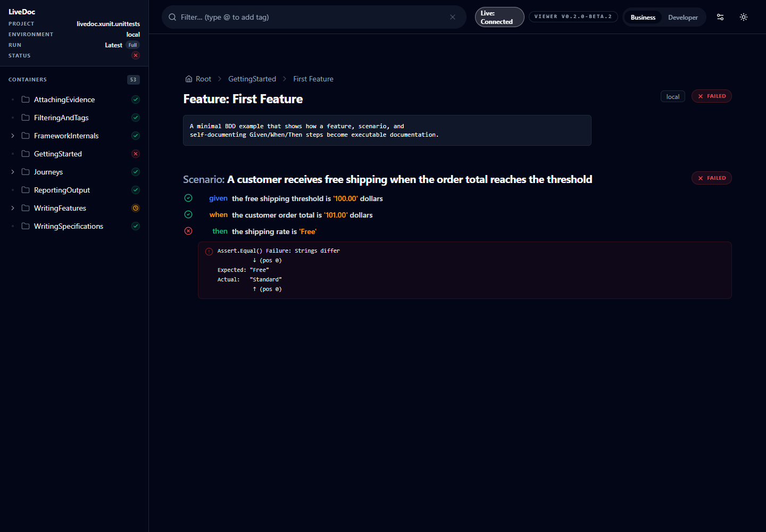The width and height of the screenshot is (766, 532).
Task: Focus the Filter input field
Action: point(313,17)
